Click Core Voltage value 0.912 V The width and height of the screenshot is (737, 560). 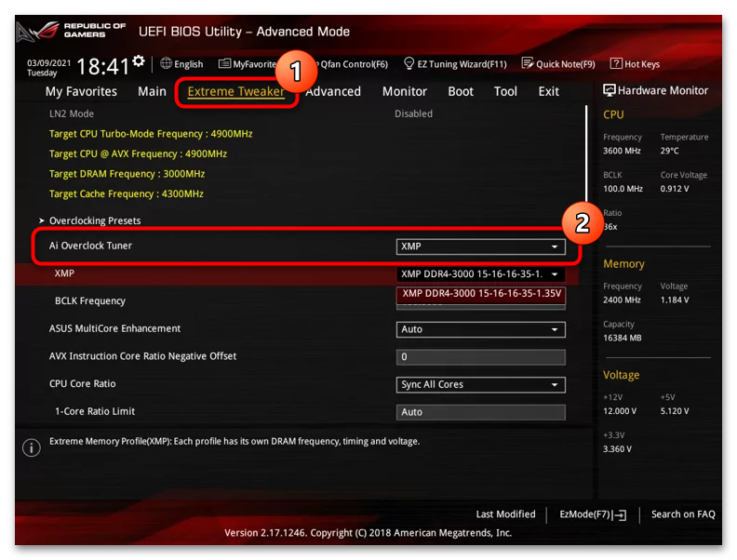tap(675, 189)
